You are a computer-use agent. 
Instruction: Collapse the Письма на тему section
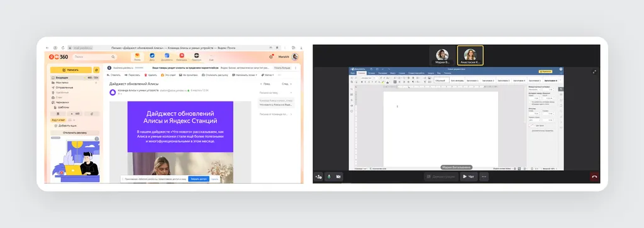pos(291,93)
